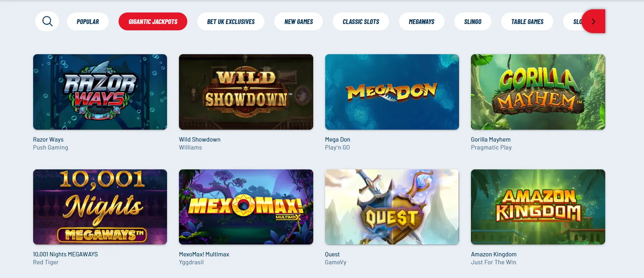
Task: Open the MexoMax! Multimax thumbnail
Action: (246, 207)
